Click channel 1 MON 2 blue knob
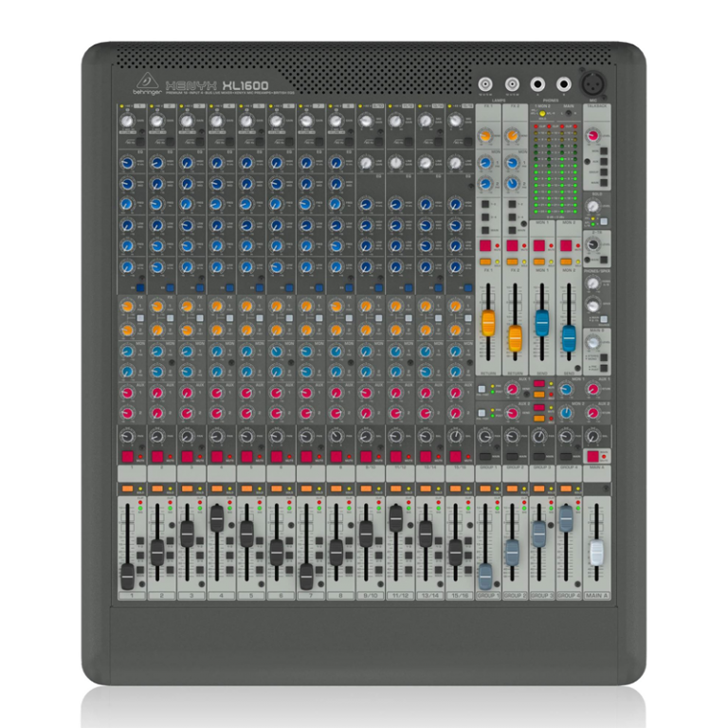Image resolution: width=728 pixels, height=728 pixels. 127,372
